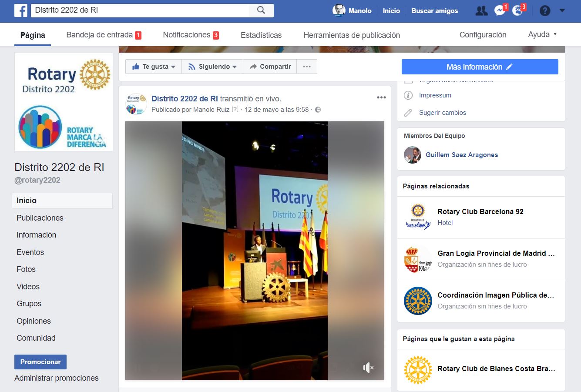Open the friend requests icon
The width and height of the screenshot is (581, 392).
[481, 10]
